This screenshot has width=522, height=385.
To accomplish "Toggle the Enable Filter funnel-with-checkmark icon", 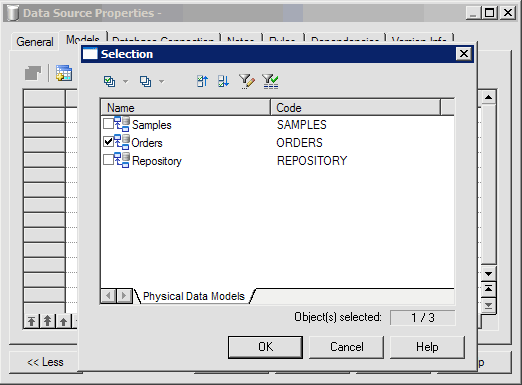I will pos(270,81).
